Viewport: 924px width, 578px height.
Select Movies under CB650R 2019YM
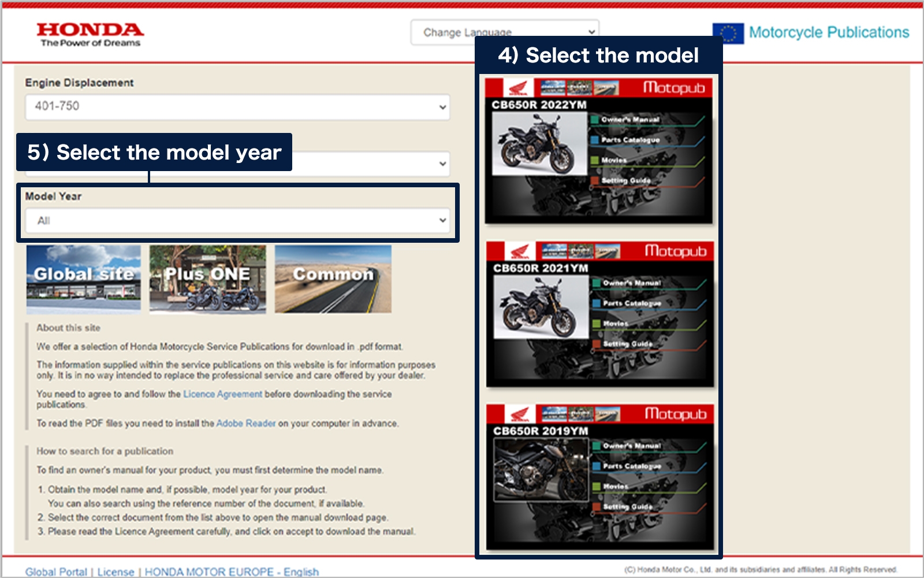coord(616,487)
